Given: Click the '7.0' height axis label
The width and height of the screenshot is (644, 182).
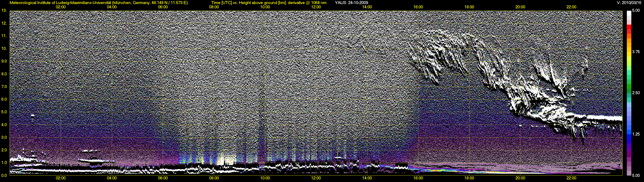Looking at the screenshot, I should [4, 87].
